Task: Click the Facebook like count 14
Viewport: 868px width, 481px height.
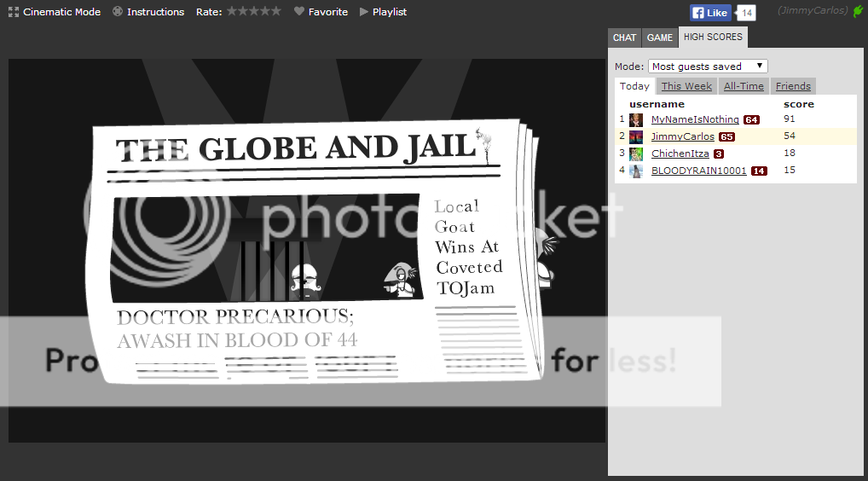Action: [747, 13]
